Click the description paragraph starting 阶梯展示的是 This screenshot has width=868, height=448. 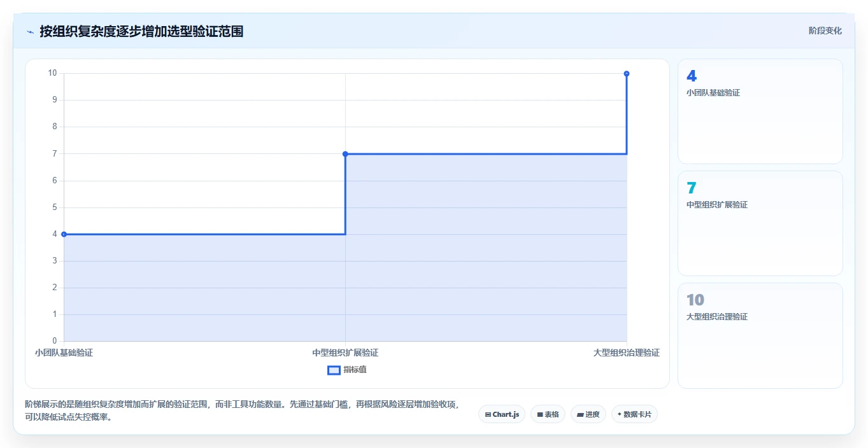click(242, 411)
